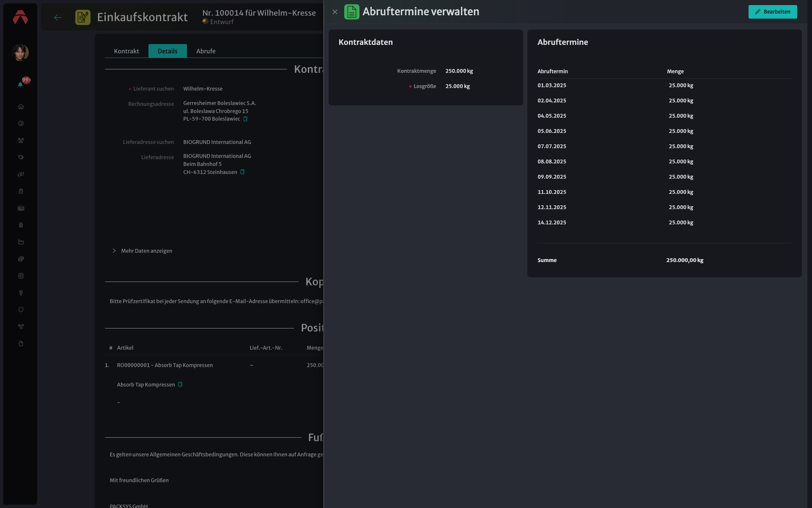Select the 09.09.2025 Abruftermin row
The width and height of the screenshot is (812, 508).
(664, 177)
